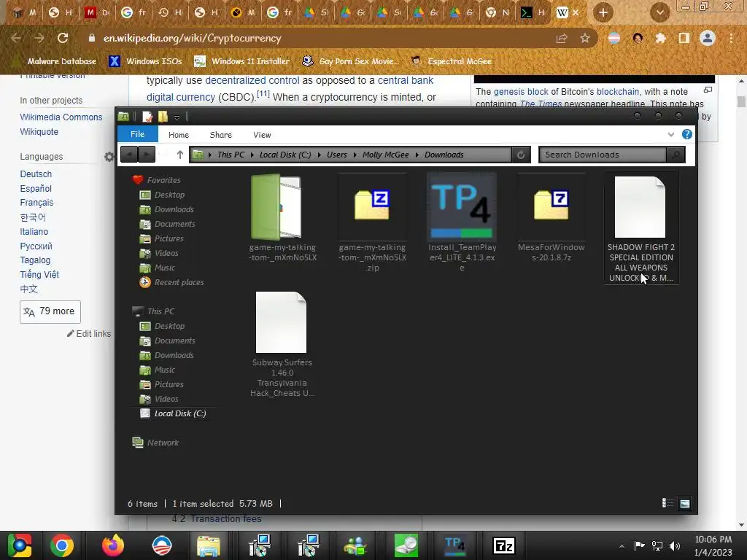
Task: Expand breadcrumb arrow after Users
Action: click(355, 155)
